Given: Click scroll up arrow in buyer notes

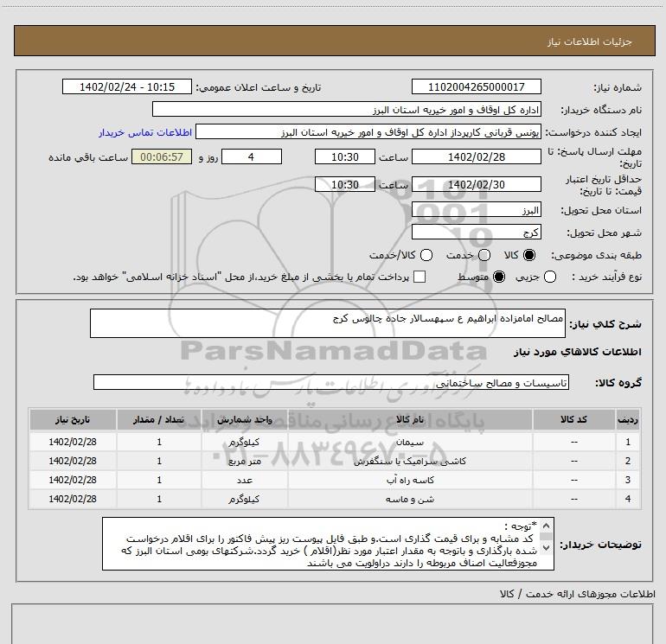Looking at the screenshot, I should pyautogui.click(x=547, y=526).
